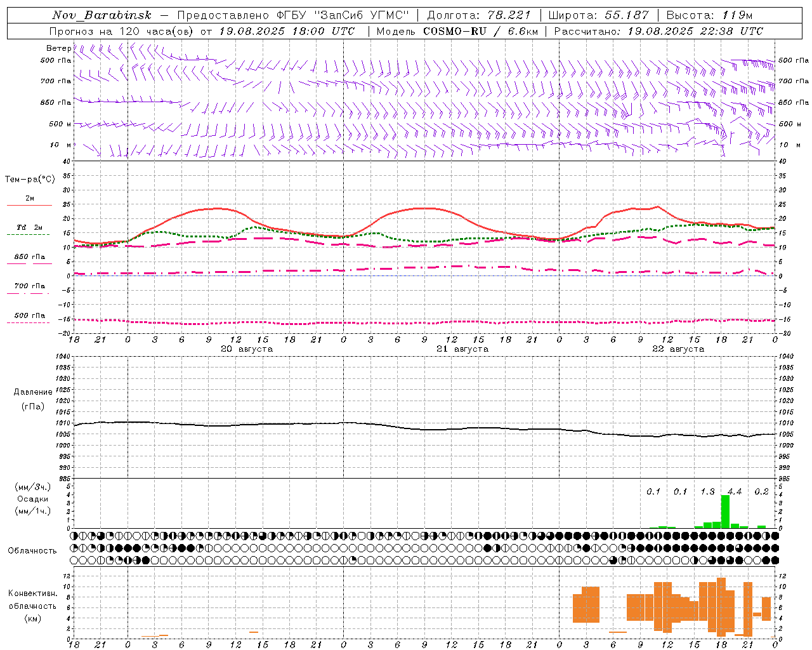This screenshot has height=650, width=812.
Task: Select the 700 гПа temperature legend entry
Action: [x=29, y=289]
